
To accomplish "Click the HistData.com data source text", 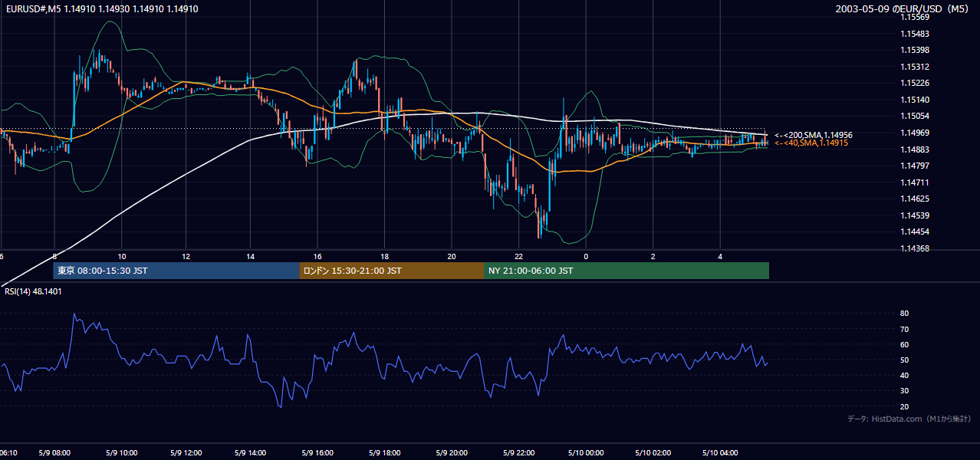I will (909, 419).
